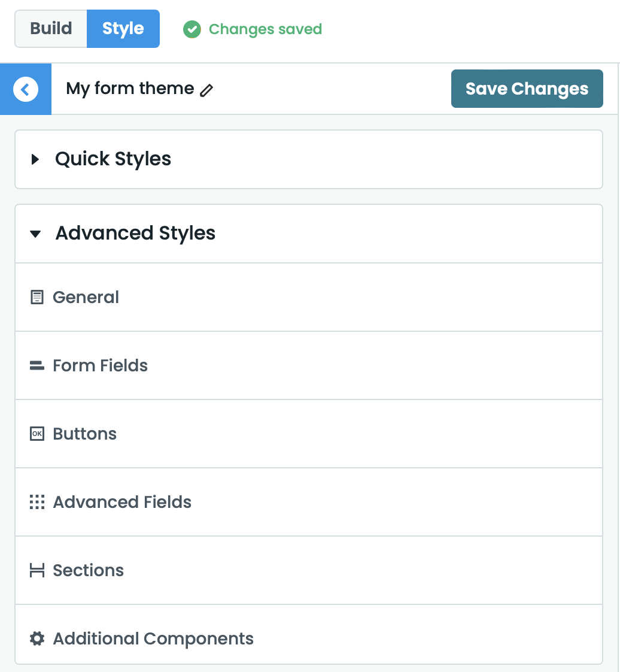Switch to the Build tab
The width and height of the screenshot is (620, 672).
point(50,28)
